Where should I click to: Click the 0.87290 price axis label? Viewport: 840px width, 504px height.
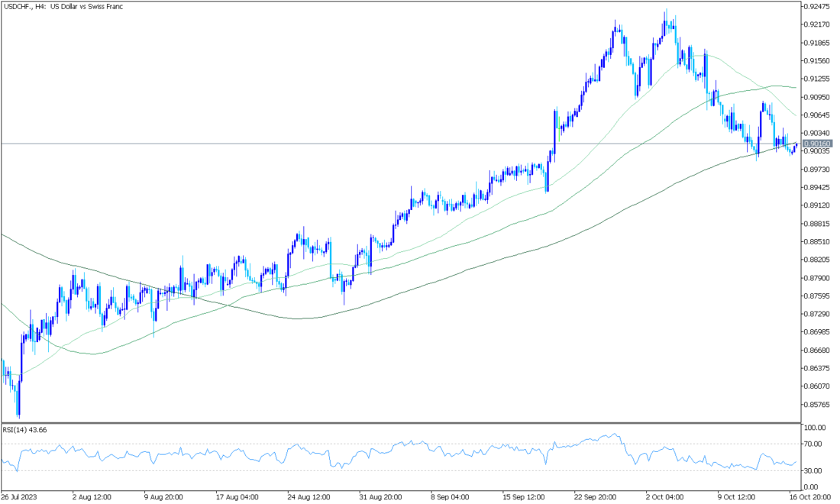[x=817, y=314]
